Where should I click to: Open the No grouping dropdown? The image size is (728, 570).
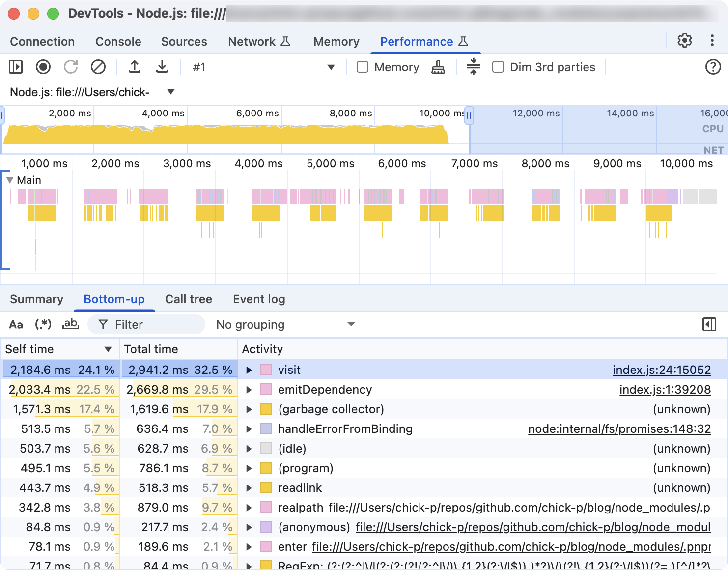[x=285, y=325]
